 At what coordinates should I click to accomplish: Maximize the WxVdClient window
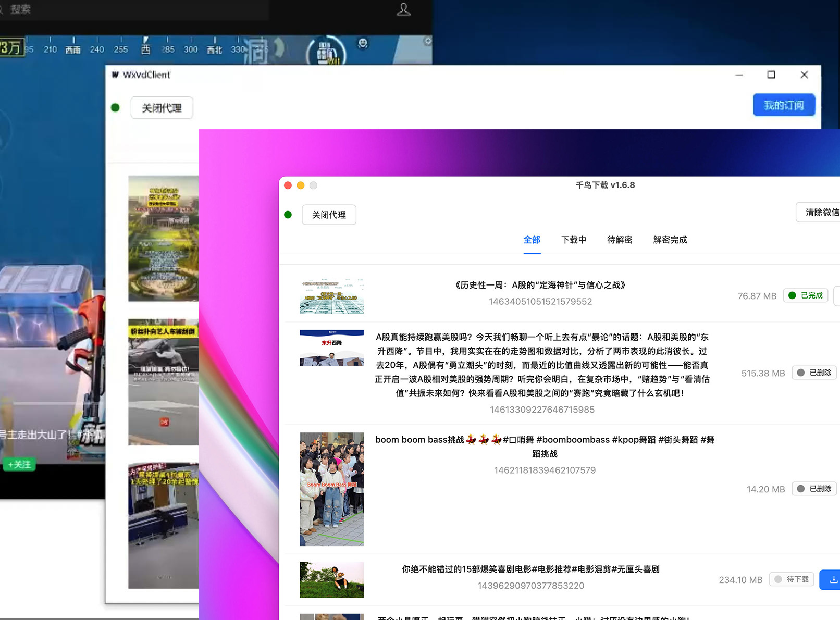(771, 75)
